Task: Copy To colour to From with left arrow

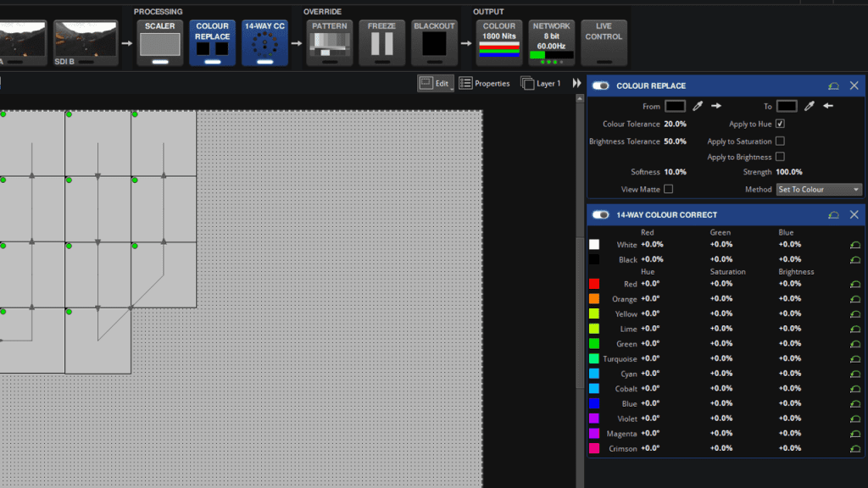Action: pos(828,106)
